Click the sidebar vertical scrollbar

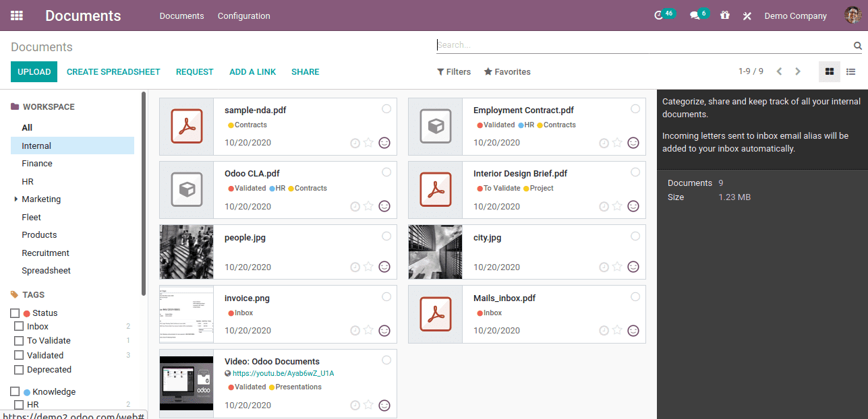(x=144, y=194)
